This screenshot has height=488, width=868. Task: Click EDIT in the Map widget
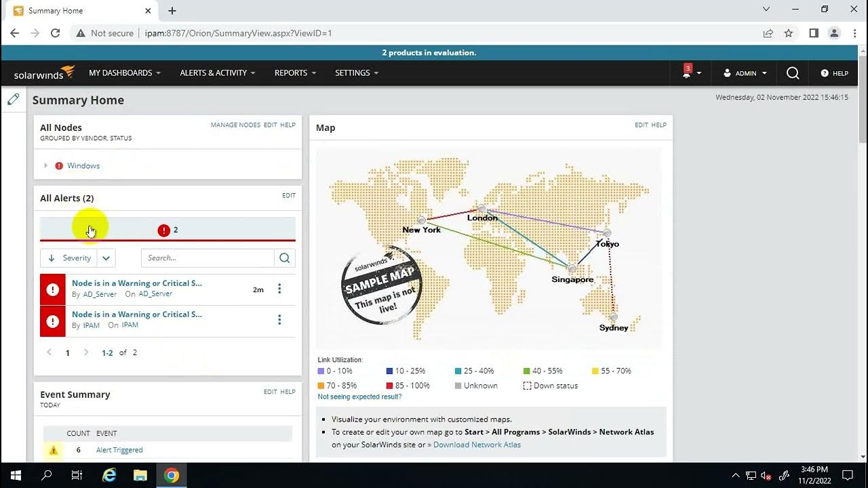pyautogui.click(x=642, y=125)
